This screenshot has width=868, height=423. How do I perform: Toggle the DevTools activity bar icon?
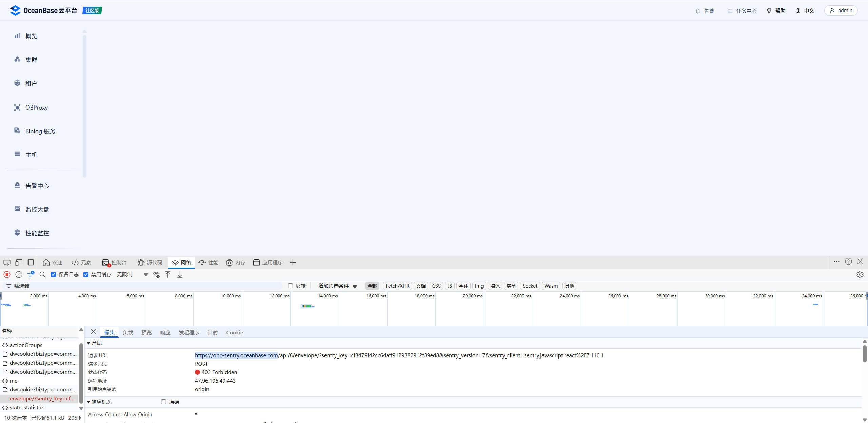(31, 263)
